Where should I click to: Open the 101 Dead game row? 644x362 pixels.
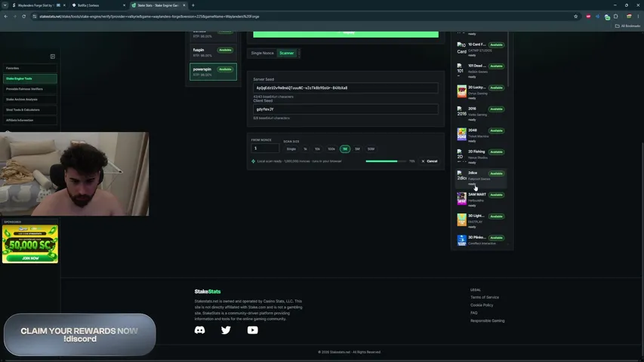pyautogui.click(x=482, y=71)
